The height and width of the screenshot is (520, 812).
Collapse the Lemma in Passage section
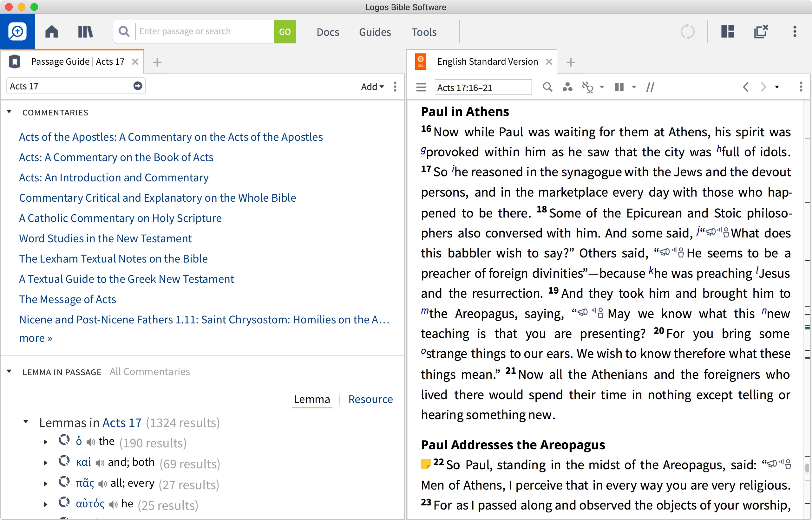[x=9, y=372]
